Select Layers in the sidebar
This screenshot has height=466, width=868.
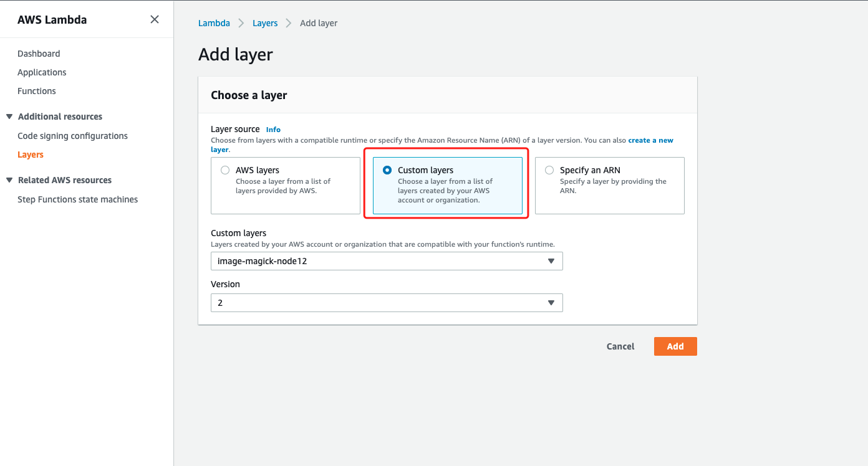[31, 155]
